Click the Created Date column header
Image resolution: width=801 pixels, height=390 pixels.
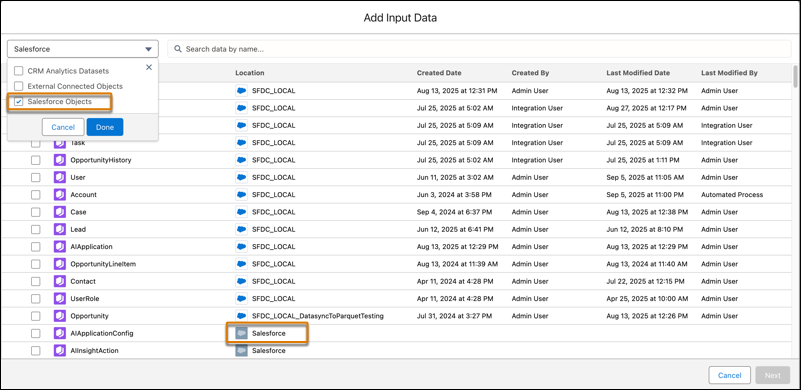pyautogui.click(x=439, y=73)
